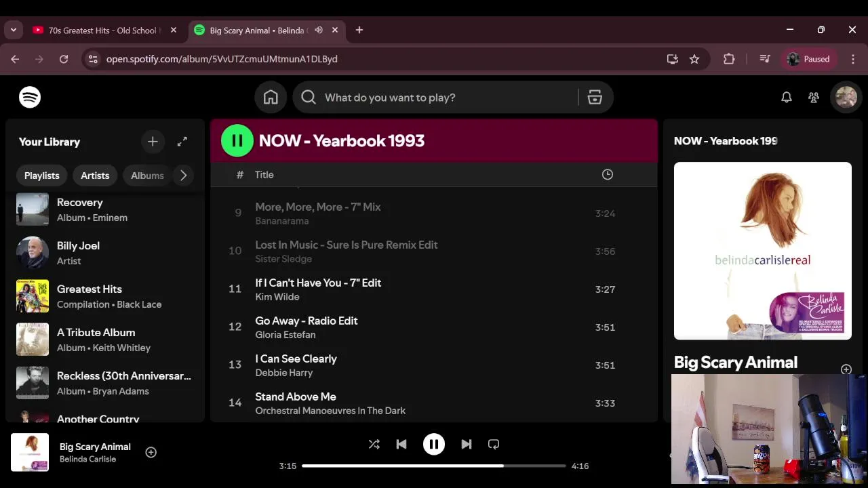The height and width of the screenshot is (488, 868).
Task: Click the Belinda Carlisle Real cover art
Action: point(763,251)
